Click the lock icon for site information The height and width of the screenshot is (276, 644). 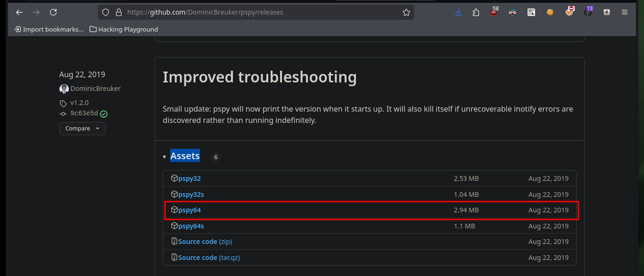point(118,12)
